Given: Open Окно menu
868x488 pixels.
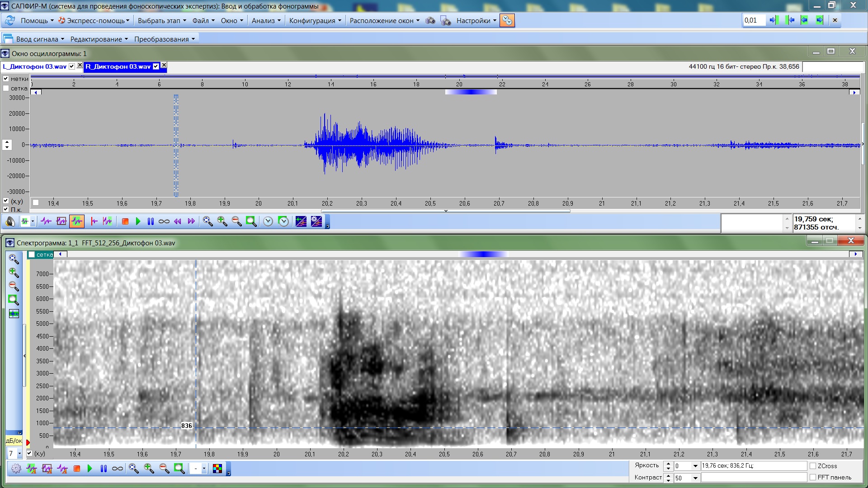Looking at the screenshot, I should [x=232, y=21].
